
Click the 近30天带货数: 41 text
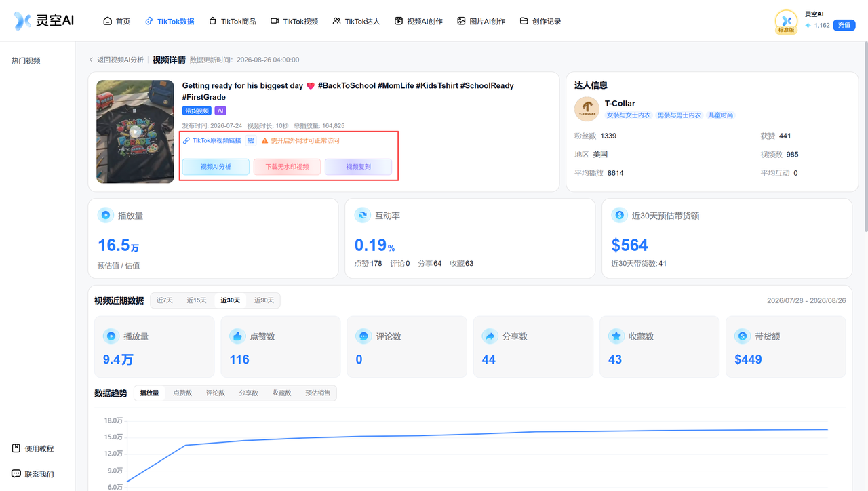[x=639, y=263]
